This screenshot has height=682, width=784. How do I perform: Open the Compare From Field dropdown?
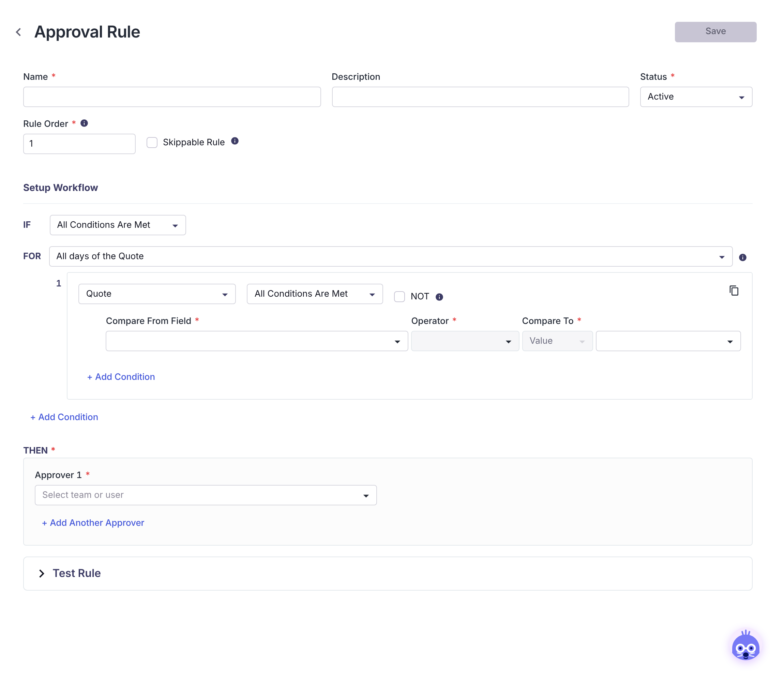point(257,341)
